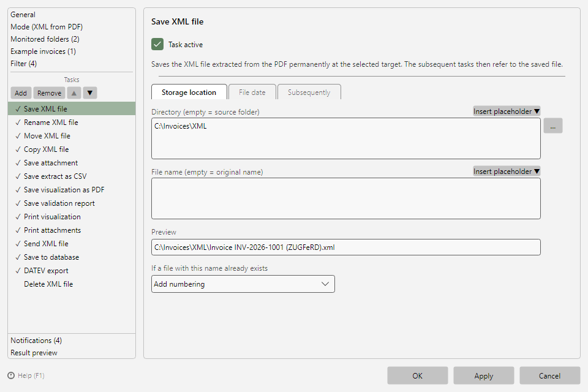Click the Directory input field
The image size is (588, 392).
(345, 138)
